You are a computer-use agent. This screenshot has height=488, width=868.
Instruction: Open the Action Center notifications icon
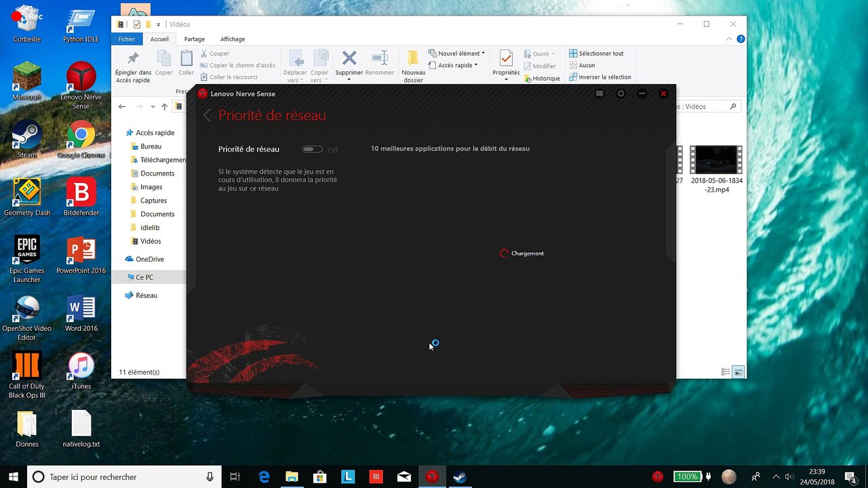(x=850, y=477)
